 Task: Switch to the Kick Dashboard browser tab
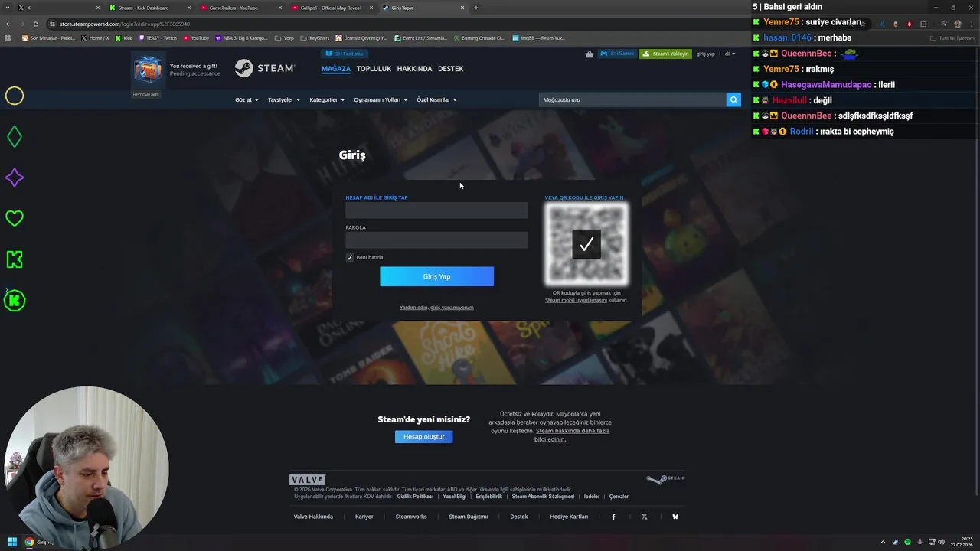149,8
